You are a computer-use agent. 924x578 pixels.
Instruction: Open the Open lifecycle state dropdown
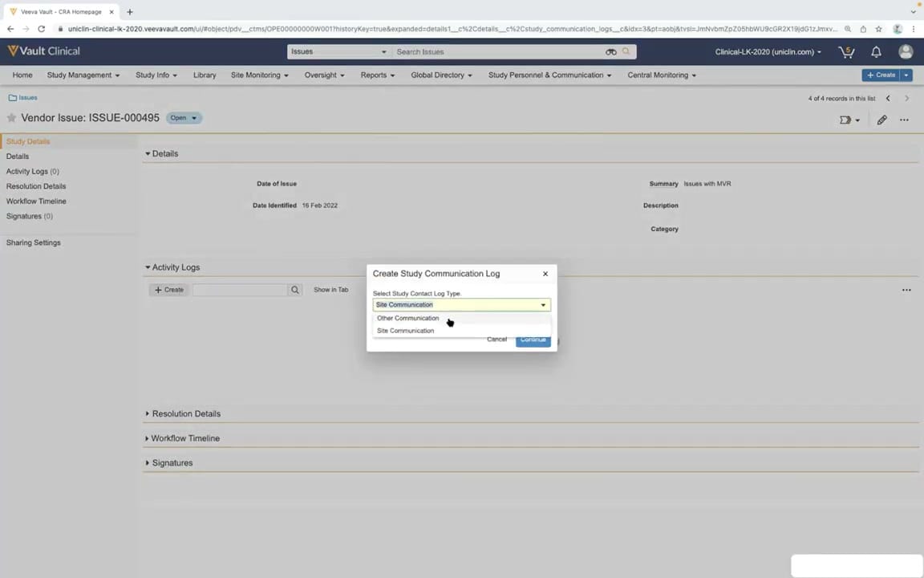(x=184, y=118)
